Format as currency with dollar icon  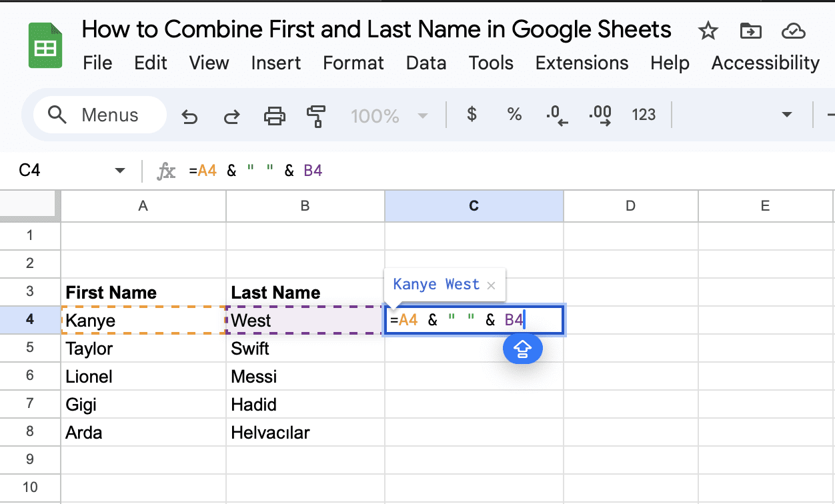pos(472,115)
